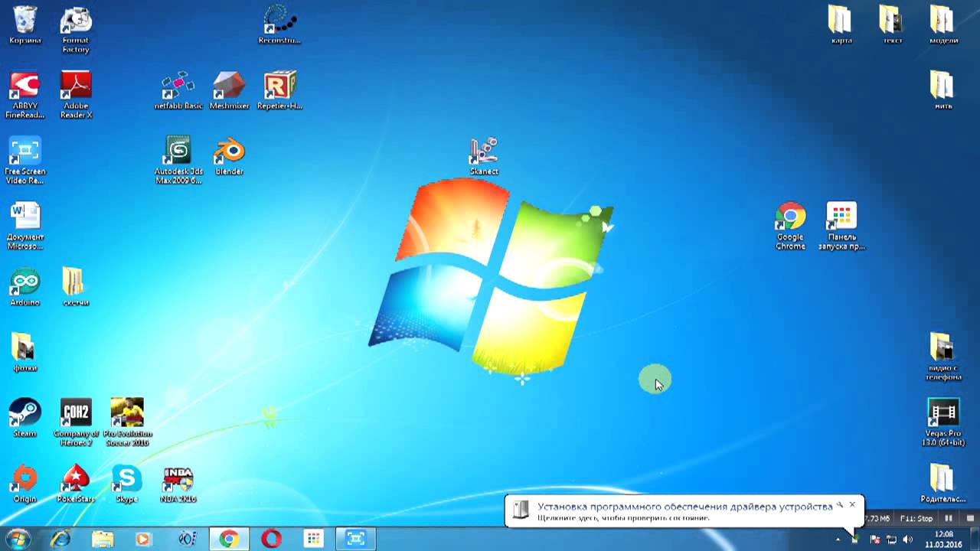This screenshot has height=551, width=980.
Task: Select the модели folder
Action: tap(943, 24)
